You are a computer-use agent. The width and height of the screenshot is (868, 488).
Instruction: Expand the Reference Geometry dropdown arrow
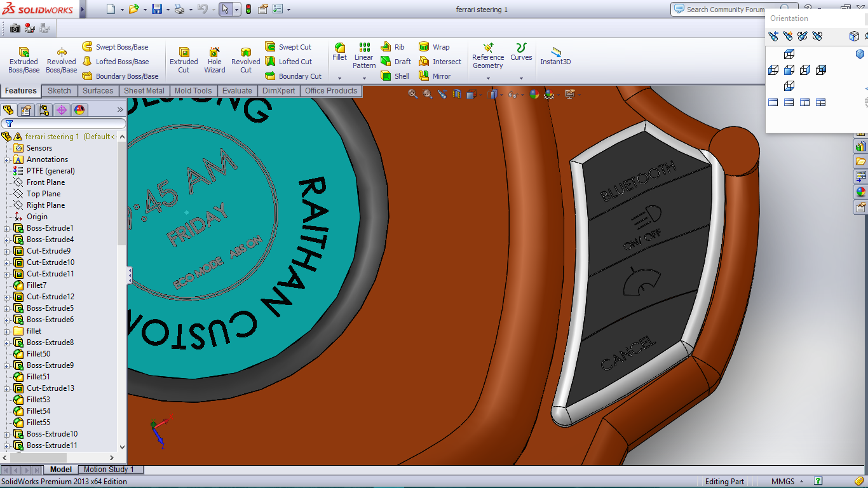click(x=488, y=78)
